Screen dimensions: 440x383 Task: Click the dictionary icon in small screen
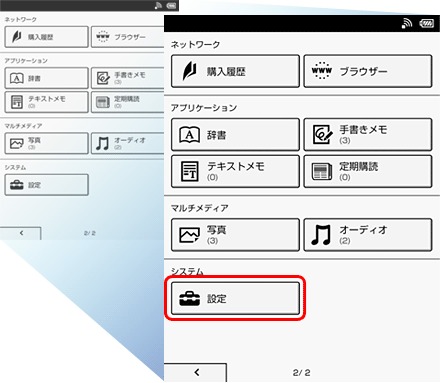pos(17,78)
